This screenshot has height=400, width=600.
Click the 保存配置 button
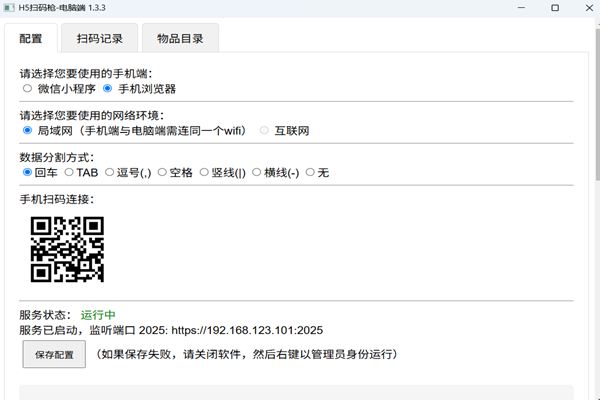coord(54,354)
